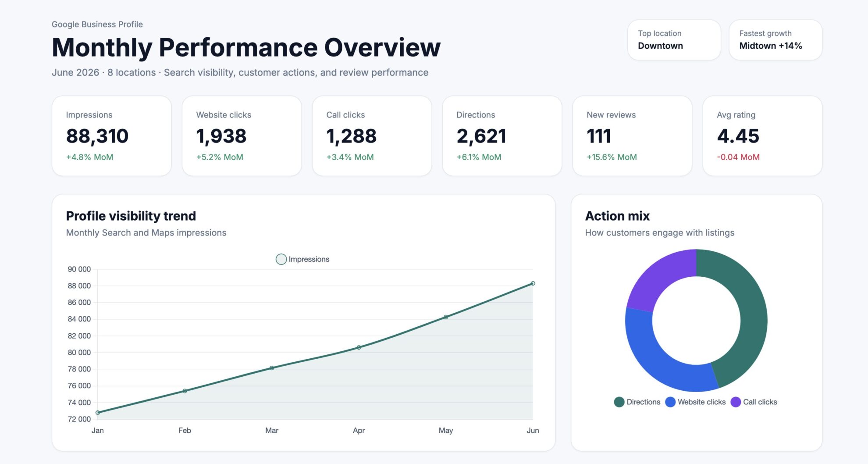The width and height of the screenshot is (868, 464).
Task: Open the Call clicks 1,288 card
Action: [372, 136]
